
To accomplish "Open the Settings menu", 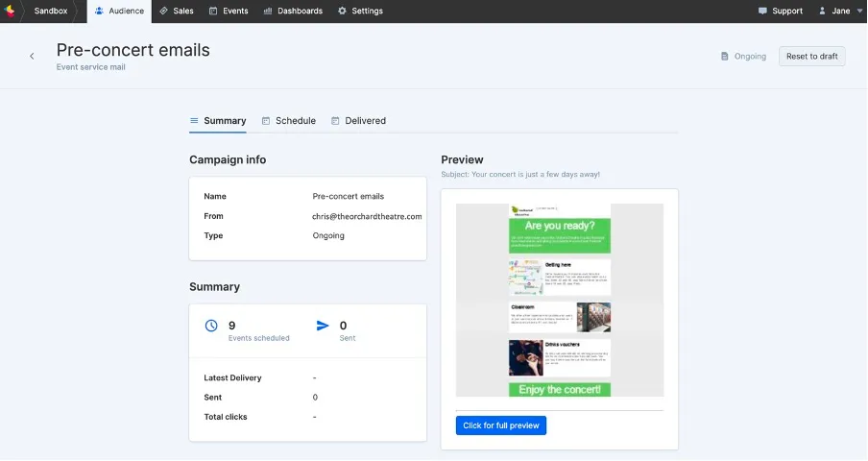I will point(360,12).
